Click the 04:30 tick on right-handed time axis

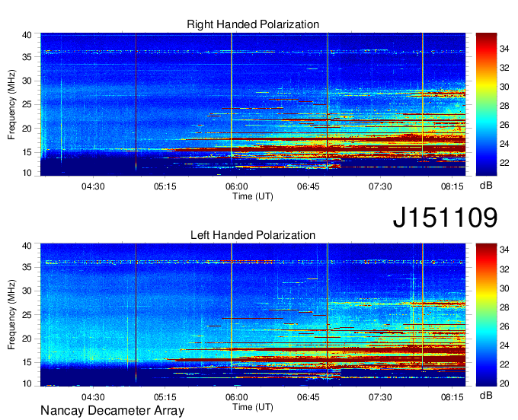[x=93, y=186]
